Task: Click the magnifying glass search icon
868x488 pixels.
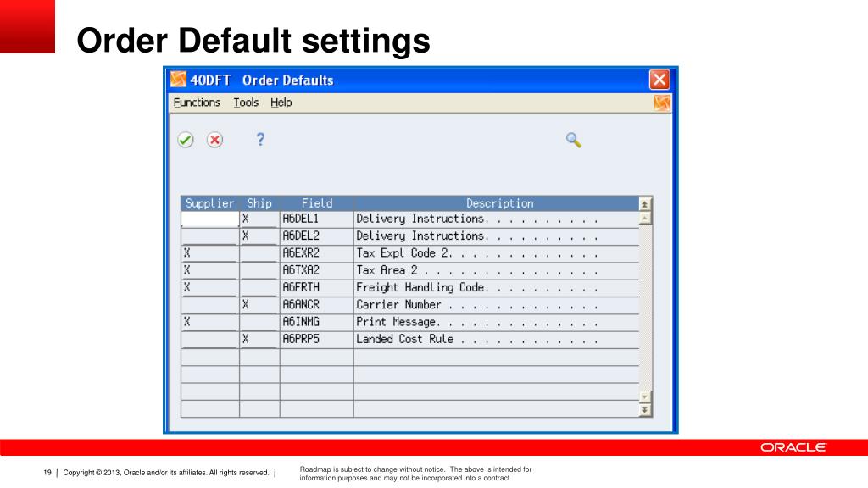Action: coord(574,140)
